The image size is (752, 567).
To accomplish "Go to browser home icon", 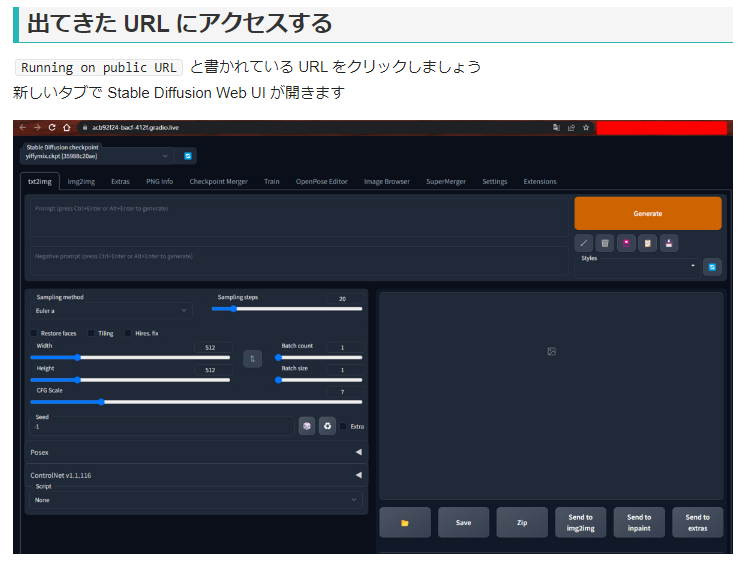I will (67, 128).
